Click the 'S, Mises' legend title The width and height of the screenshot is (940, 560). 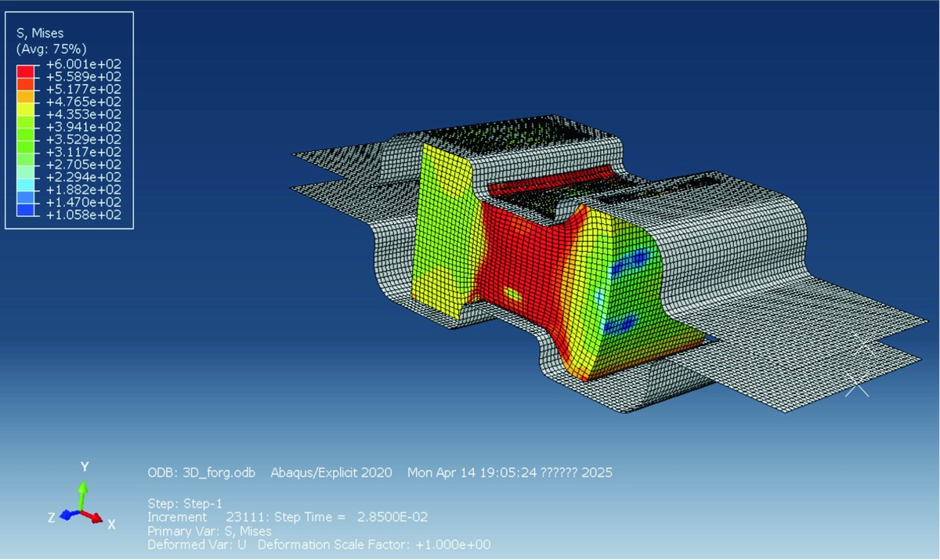(40, 33)
